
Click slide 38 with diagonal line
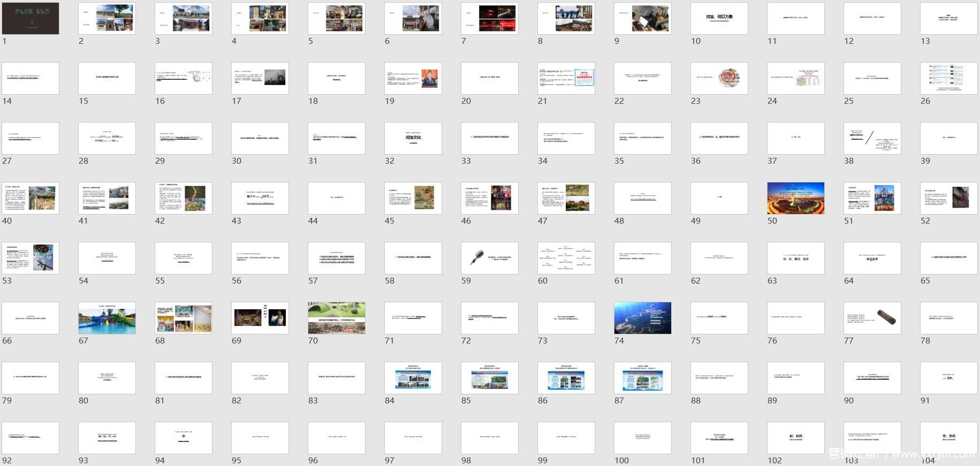click(872, 138)
